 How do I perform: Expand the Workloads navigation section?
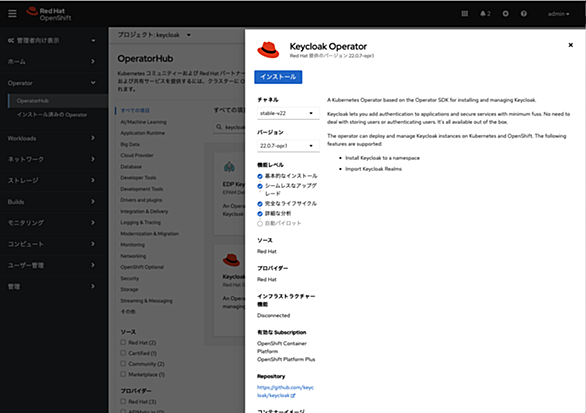(x=52, y=138)
